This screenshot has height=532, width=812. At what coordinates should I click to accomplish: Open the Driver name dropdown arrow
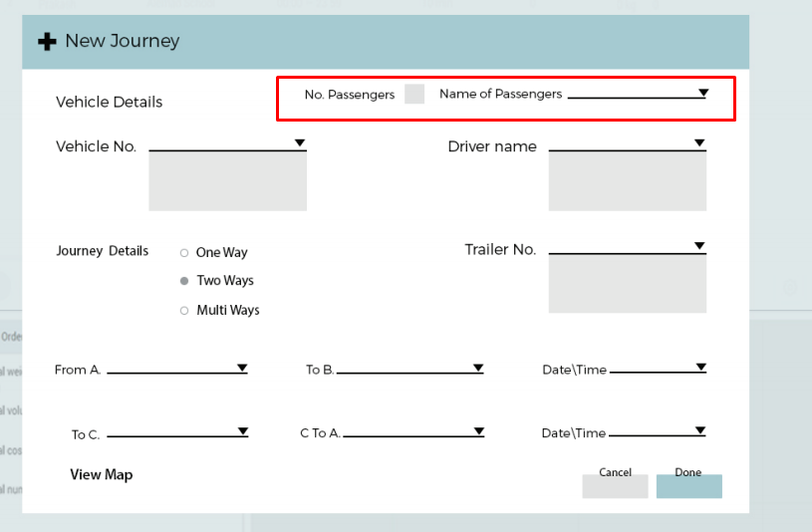(x=699, y=143)
